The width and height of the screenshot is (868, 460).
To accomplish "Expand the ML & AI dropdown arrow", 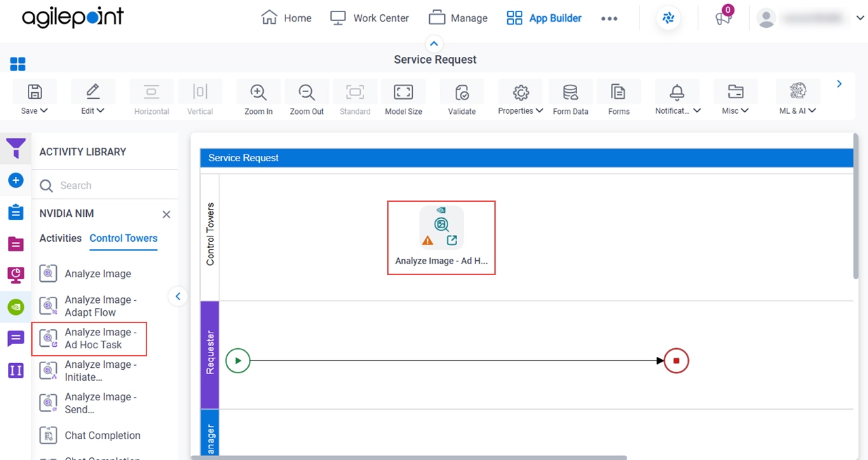I will (812, 111).
